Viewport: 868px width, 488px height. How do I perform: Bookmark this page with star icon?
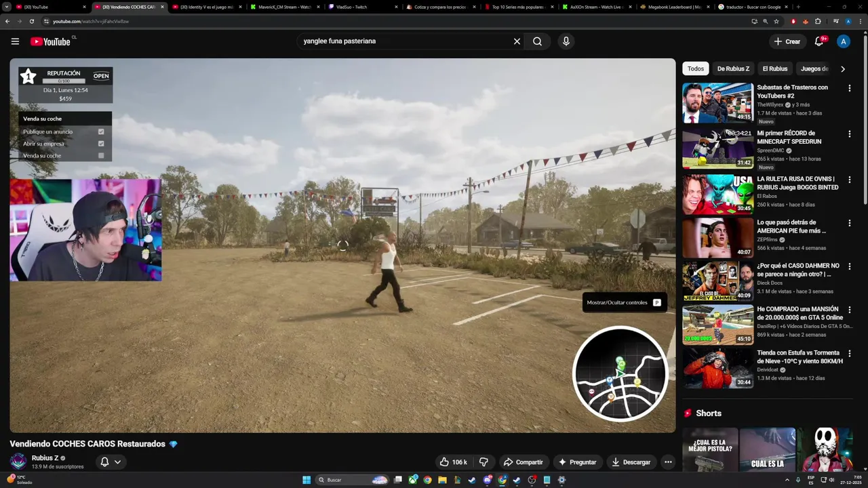click(x=776, y=21)
